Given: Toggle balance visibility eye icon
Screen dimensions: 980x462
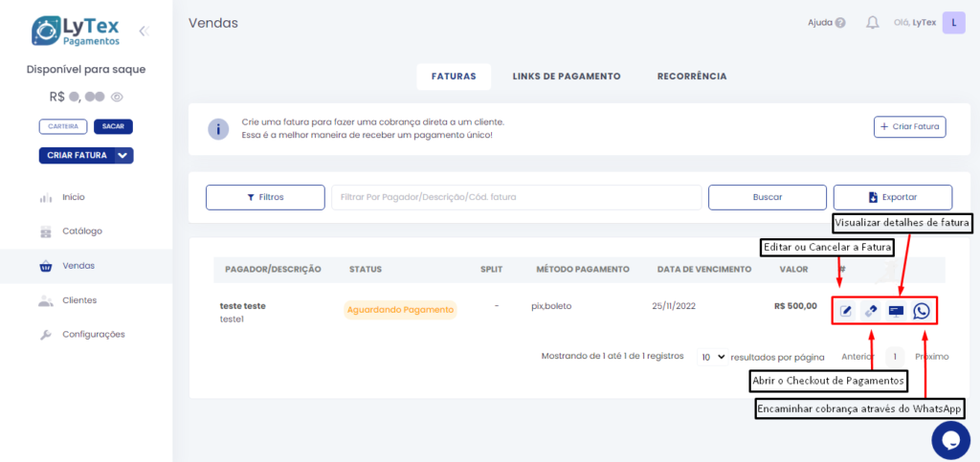Looking at the screenshot, I should pos(118,97).
